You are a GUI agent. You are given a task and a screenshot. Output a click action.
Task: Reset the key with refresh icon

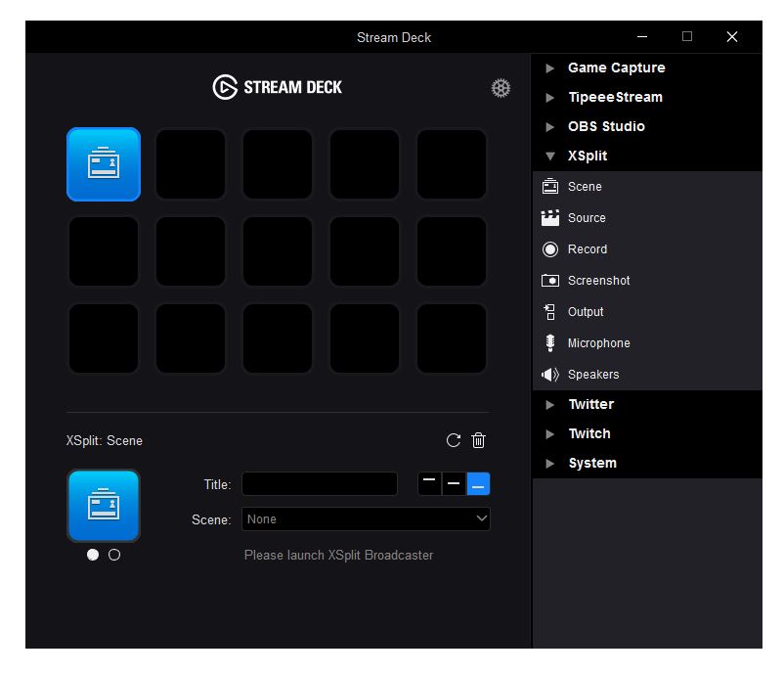coord(453,440)
